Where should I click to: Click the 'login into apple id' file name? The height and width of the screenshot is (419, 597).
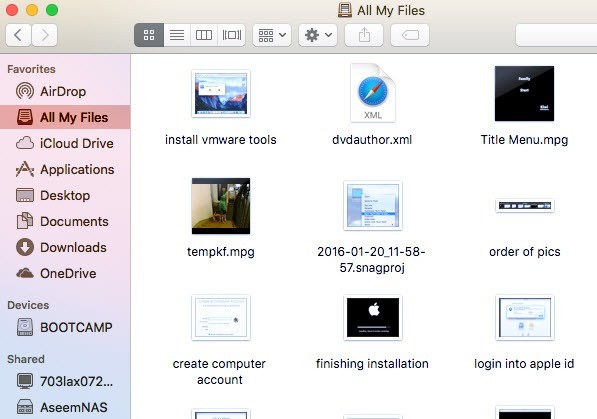[524, 364]
